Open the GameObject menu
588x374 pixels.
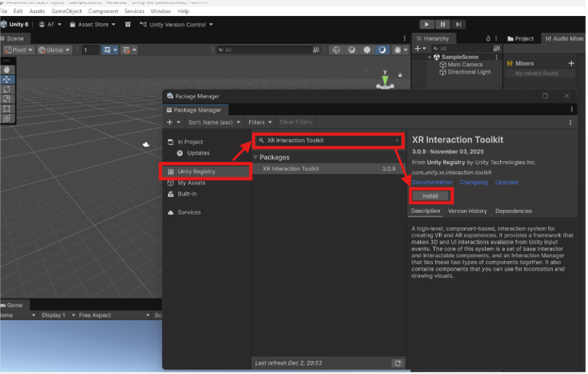click(66, 11)
